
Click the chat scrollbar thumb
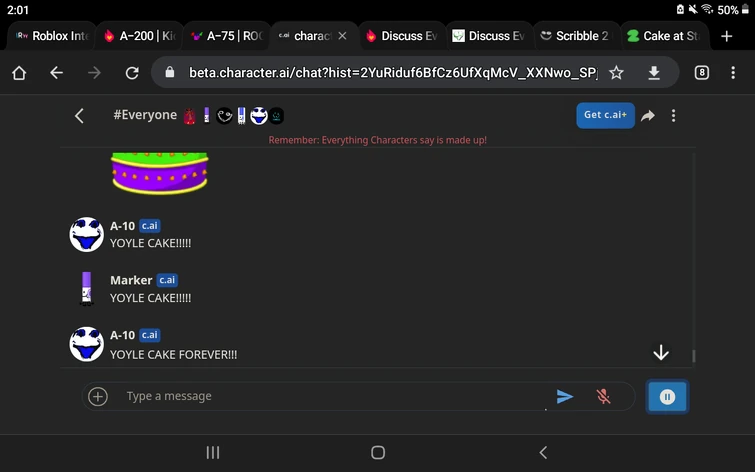(693, 356)
